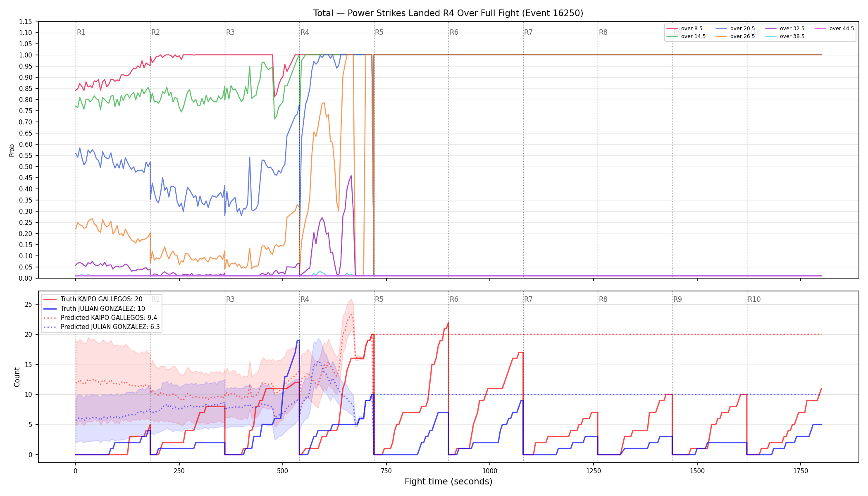The height and width of the screenshot is (496, 868).
Task: Click the R3 round marker in Count chart
Action: (x=230, y=299)
